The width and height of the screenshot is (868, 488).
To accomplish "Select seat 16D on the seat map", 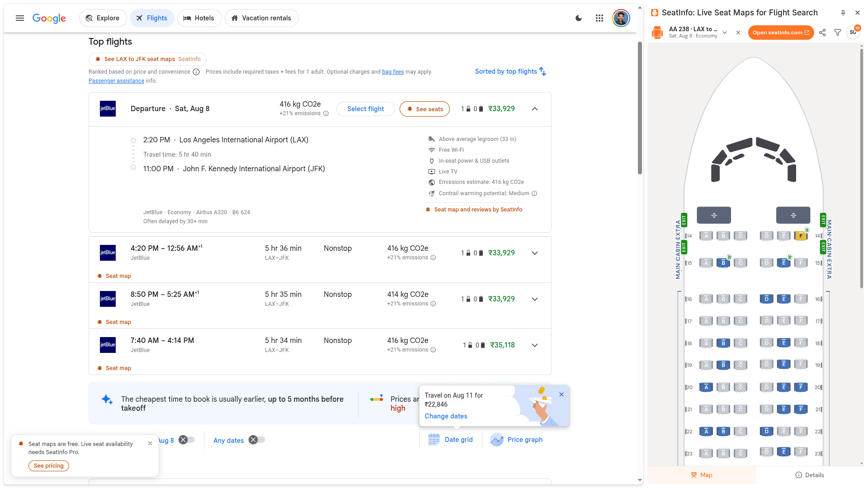I will 766,299.
